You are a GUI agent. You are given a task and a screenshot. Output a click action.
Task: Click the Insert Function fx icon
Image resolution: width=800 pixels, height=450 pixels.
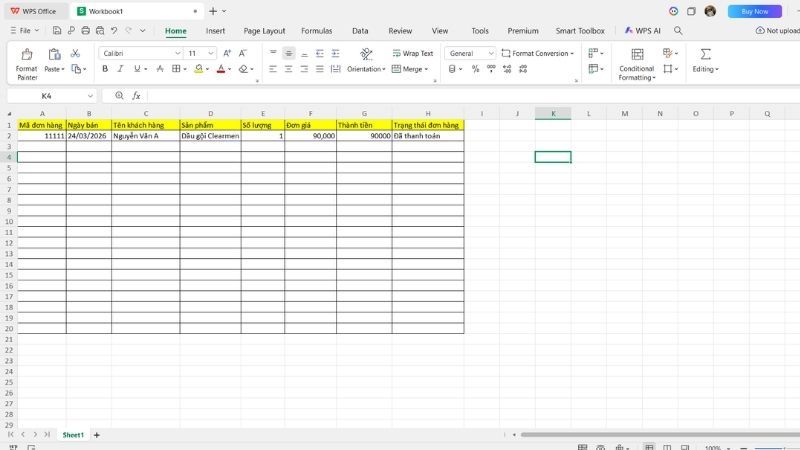click(136, 96)
